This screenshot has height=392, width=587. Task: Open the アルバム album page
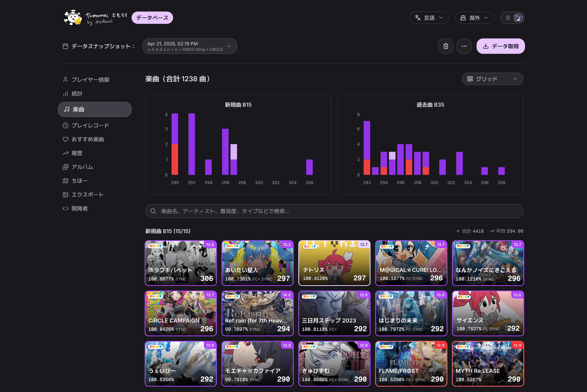[x=82, y=167]
